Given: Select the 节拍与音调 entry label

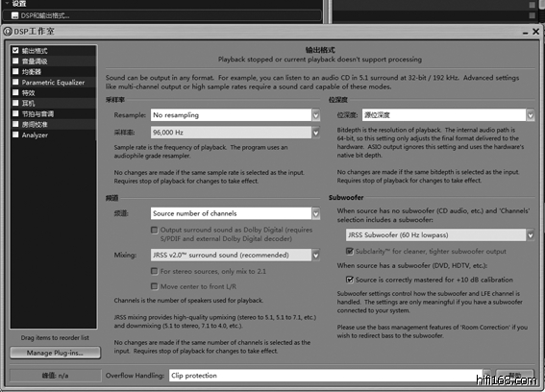Looking at the screenshot, I should tap(37, 114).
